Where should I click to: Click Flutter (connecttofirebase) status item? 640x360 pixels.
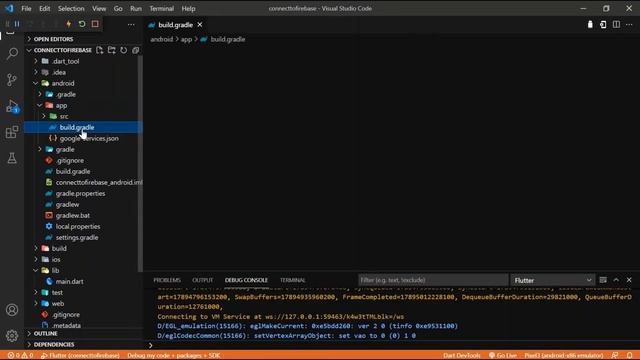(80, 356)
